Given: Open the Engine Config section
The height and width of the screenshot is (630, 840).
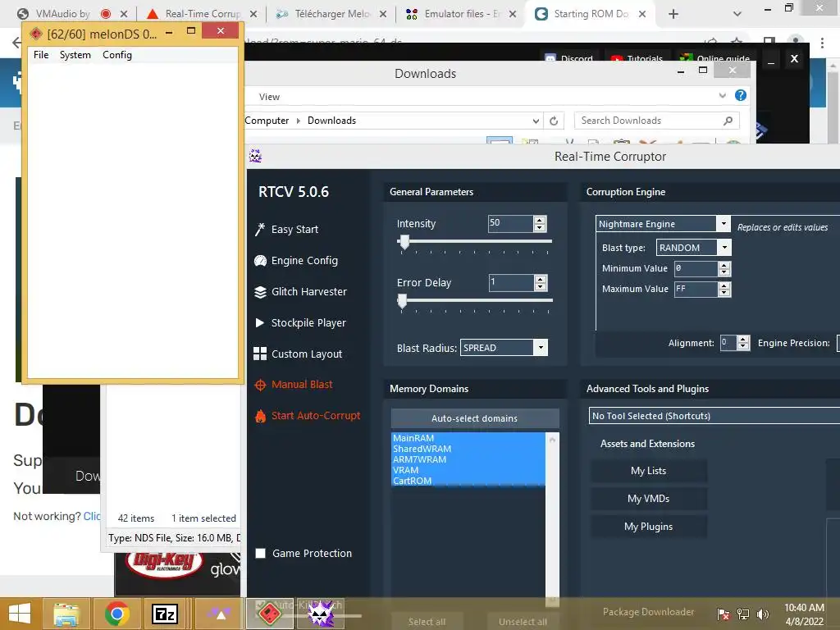Looking at the screenshot, I should (296, 260).
